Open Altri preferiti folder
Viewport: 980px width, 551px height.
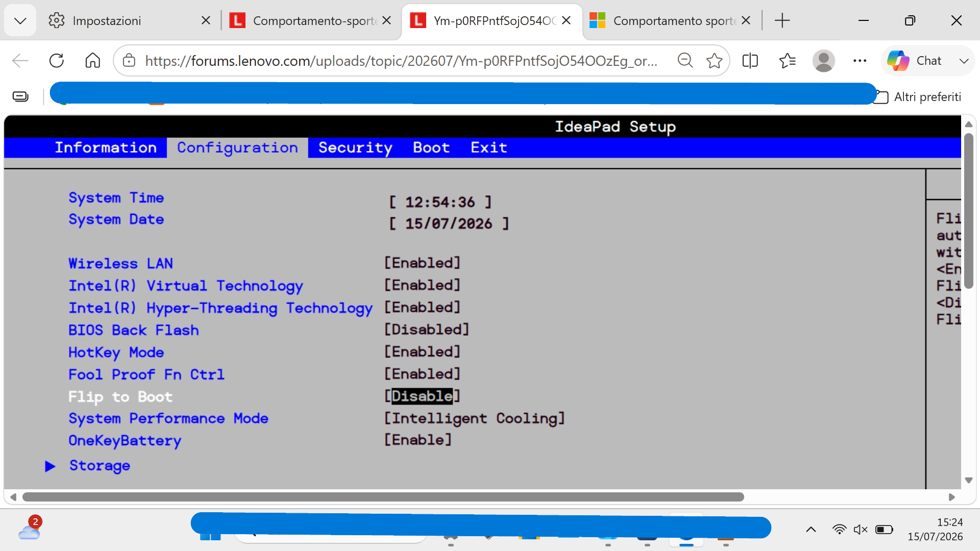click(918, 97)
